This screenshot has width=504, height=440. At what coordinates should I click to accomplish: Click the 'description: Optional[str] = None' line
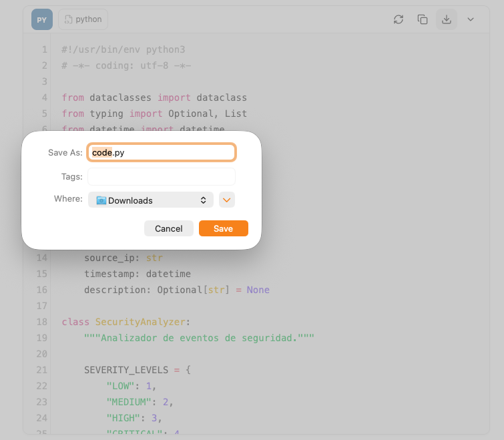click(177, 290)
